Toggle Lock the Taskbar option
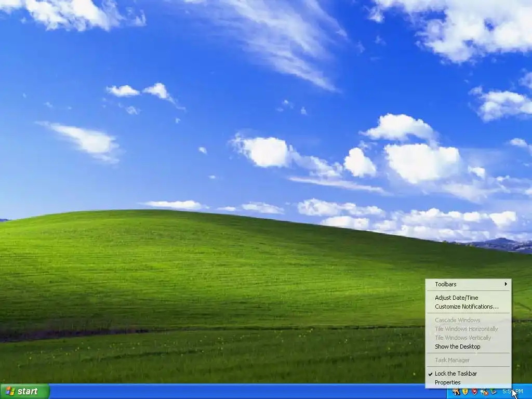The width and height of the screenshot is (532, 399). pyautogui.click(x=468, y=374)
